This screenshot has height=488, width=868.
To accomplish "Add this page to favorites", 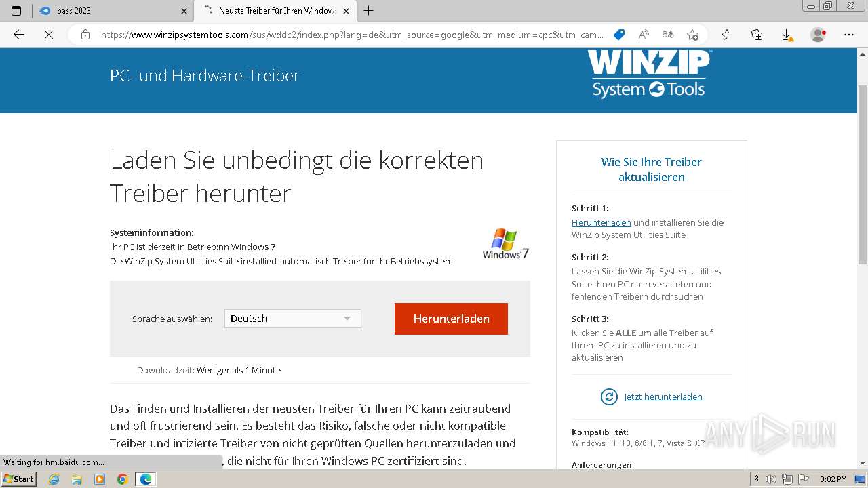I will point(692,35).
